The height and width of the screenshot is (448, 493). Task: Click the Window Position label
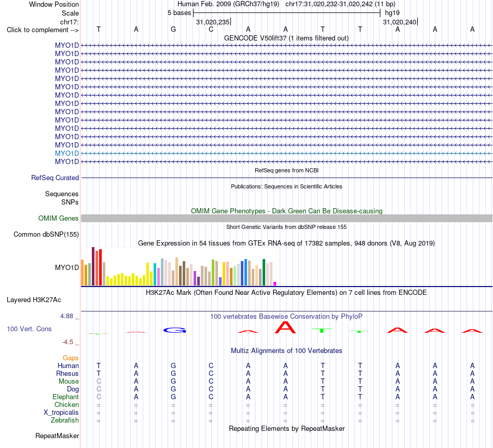tap(54, 4)
